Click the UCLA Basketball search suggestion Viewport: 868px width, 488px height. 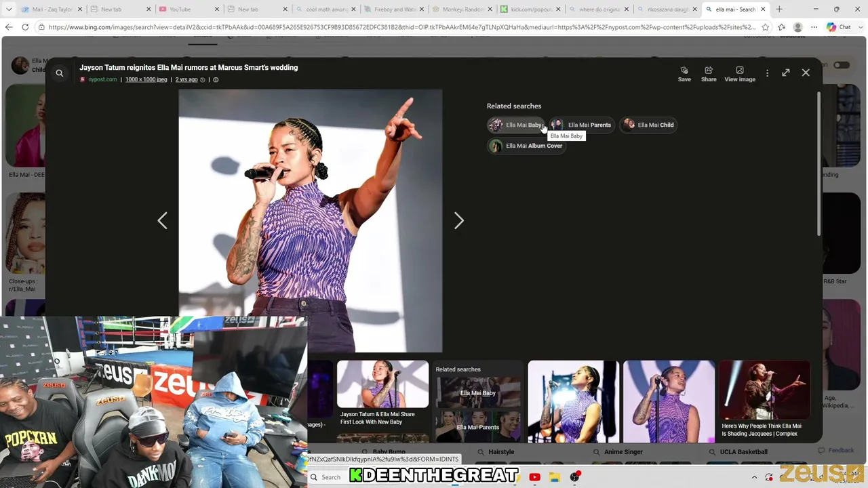pos(743,452)
